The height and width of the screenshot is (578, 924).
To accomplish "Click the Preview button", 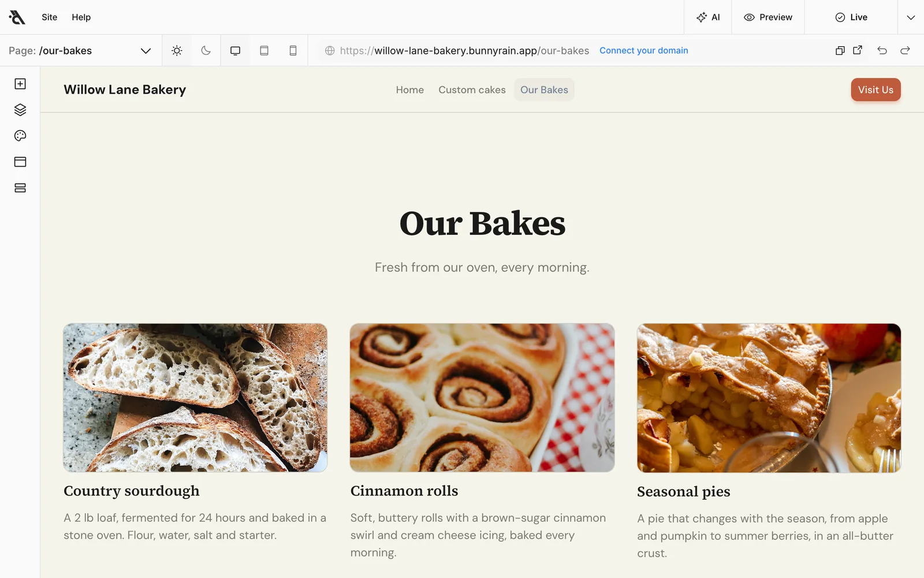I will click(x=768, y=17).
